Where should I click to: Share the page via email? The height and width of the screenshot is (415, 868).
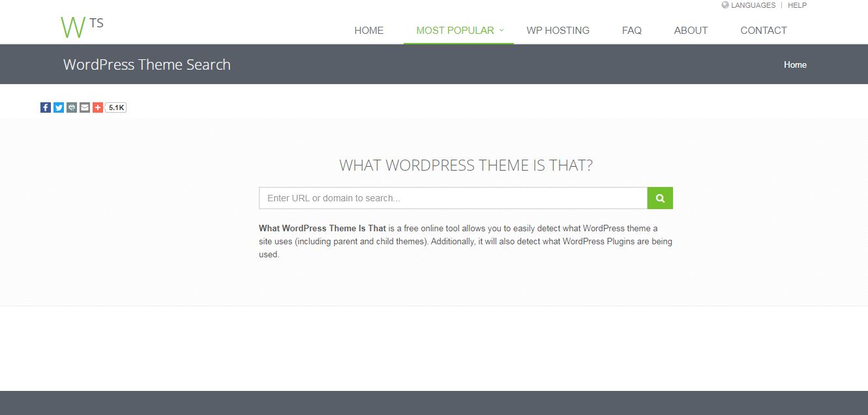pyautogui.click(x=84, y=107)
